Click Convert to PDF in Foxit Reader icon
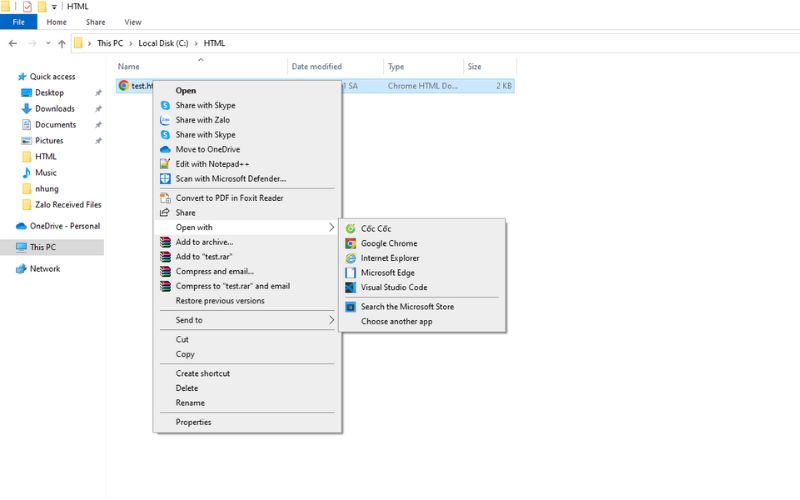Screen dimensions: 800x500 coord(165,198)
